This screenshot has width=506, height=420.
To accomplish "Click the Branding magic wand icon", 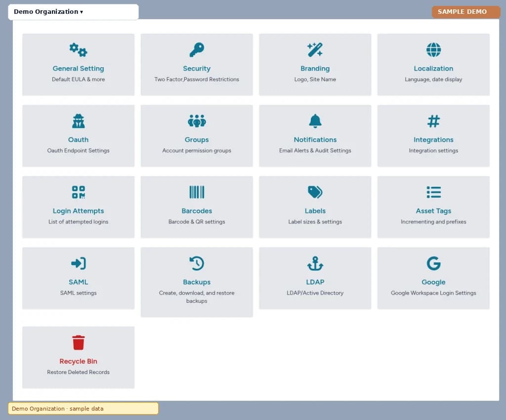I will (315, 50).
